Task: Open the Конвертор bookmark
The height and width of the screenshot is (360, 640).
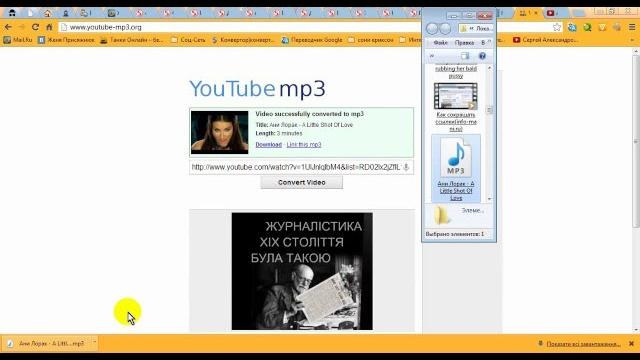Action: [x=243, y=40]
